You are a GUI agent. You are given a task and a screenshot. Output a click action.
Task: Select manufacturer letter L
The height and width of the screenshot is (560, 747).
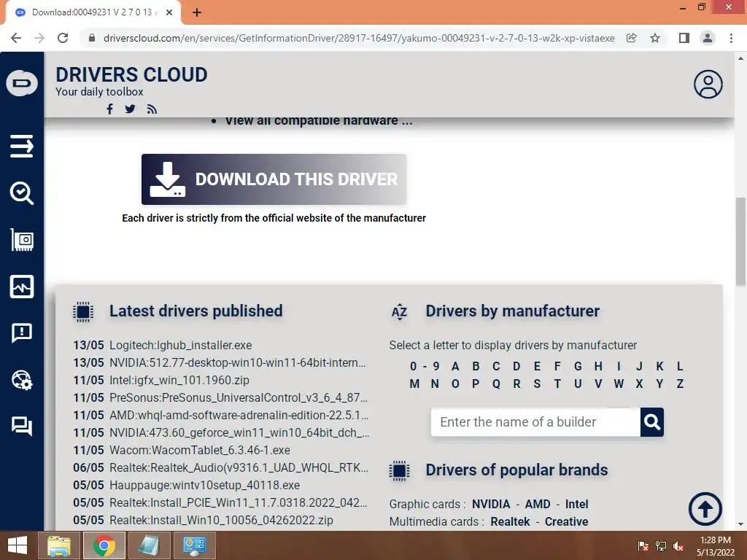click(x=680, y=366)
